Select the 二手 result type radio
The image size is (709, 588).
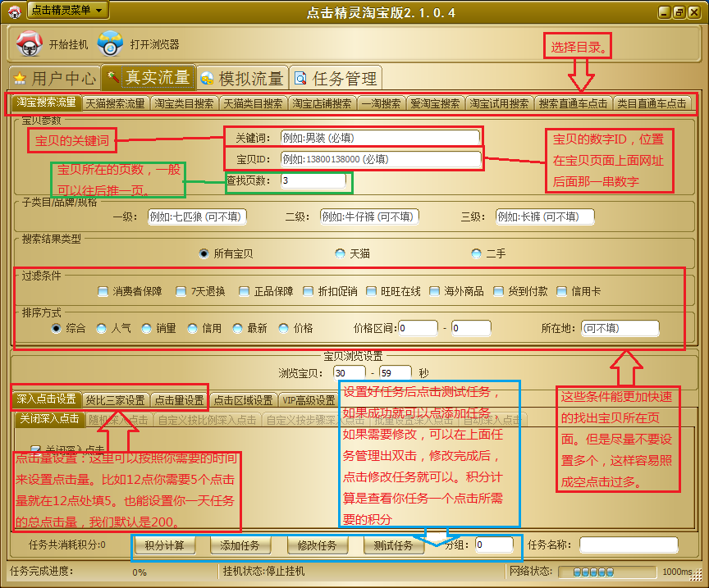[x=476, y=253]
